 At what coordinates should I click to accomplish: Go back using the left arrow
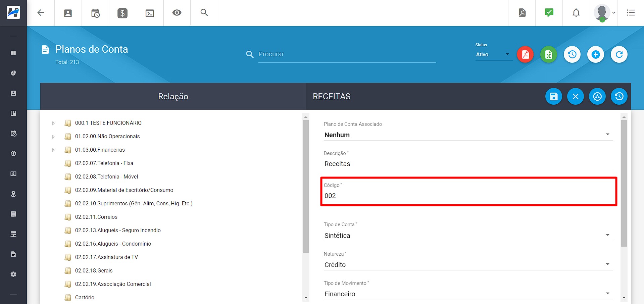[41, 13]
